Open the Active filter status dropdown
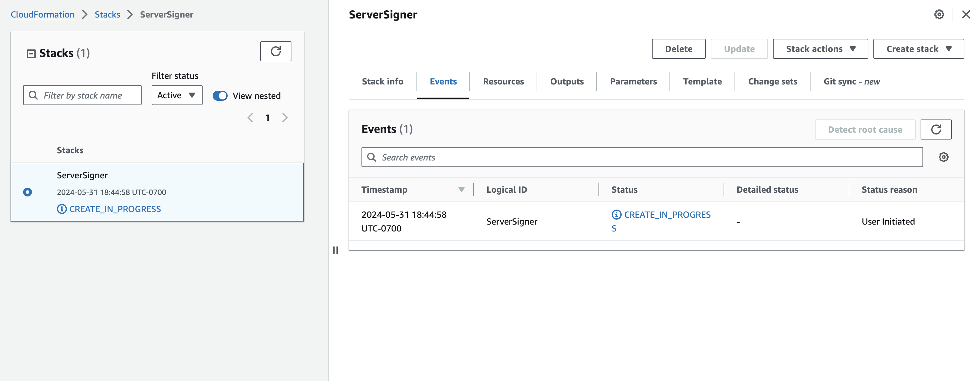The width and height of the screenshot is (980, 381). 177,95
